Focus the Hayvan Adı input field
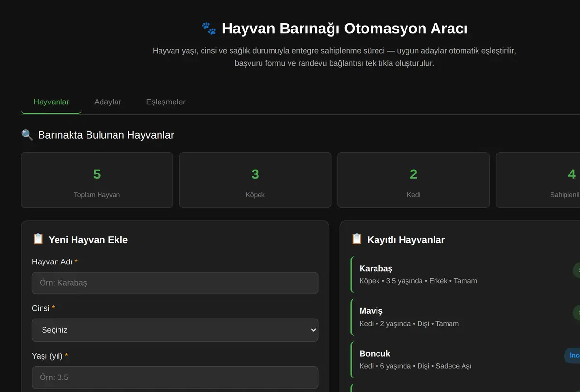 pos(175,283)
